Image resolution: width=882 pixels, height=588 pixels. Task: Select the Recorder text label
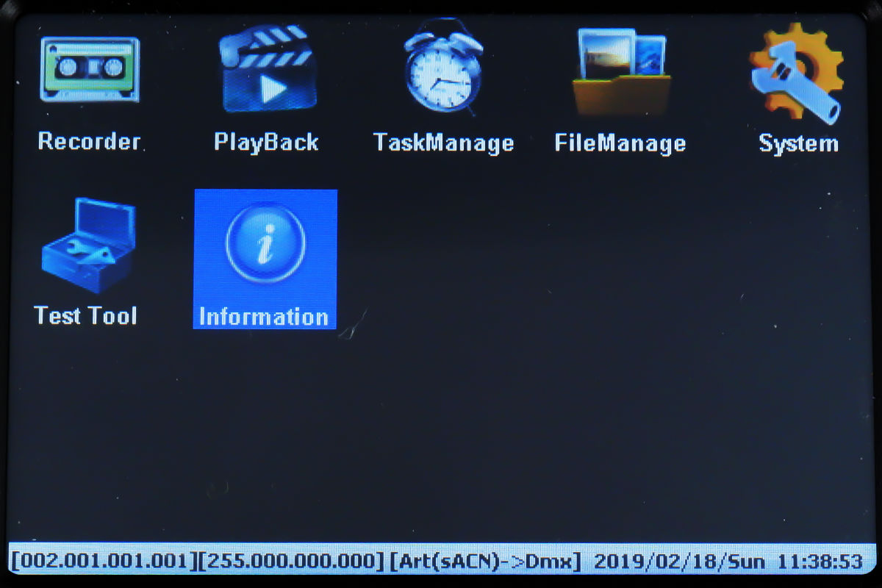pyautogui.click(x=89, y=141)
